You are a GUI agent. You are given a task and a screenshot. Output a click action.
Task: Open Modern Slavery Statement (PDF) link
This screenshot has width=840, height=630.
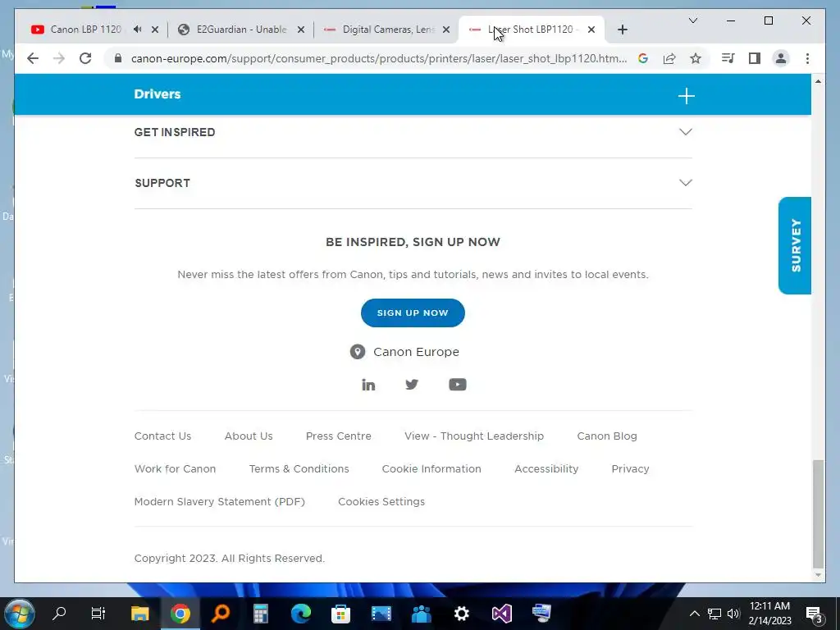[220, 501]
